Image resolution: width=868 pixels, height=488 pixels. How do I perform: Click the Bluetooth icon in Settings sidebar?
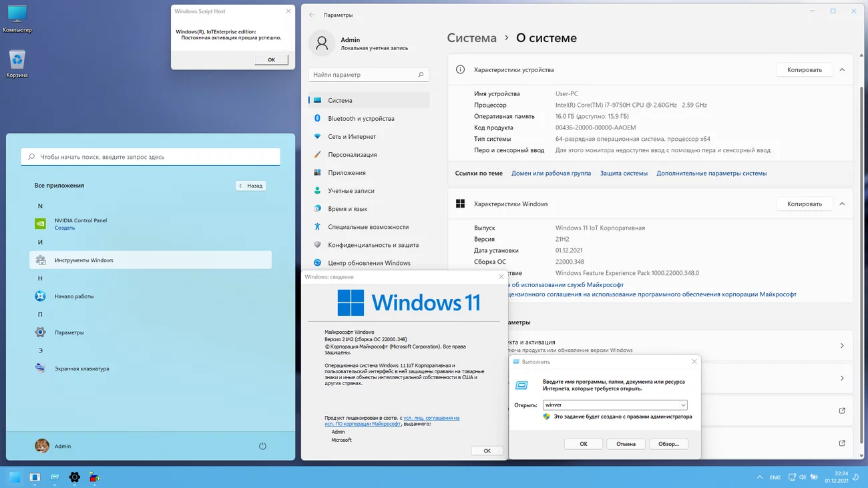pos(318,118)
